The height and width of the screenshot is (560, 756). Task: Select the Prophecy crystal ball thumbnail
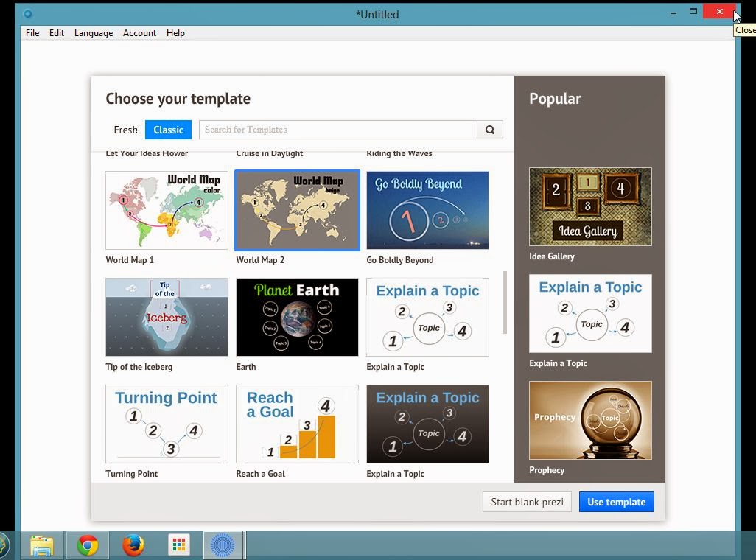591,421
